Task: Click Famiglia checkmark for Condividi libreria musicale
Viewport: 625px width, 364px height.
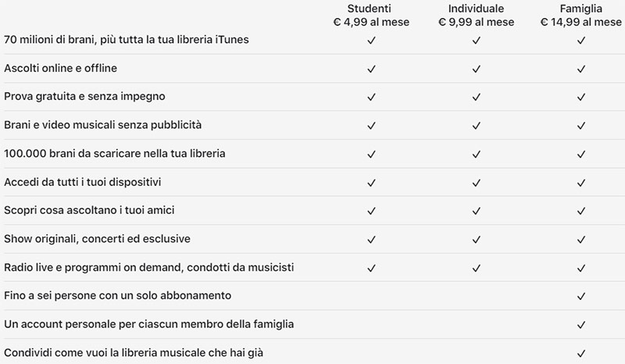Action: click(x=581, y=353)
